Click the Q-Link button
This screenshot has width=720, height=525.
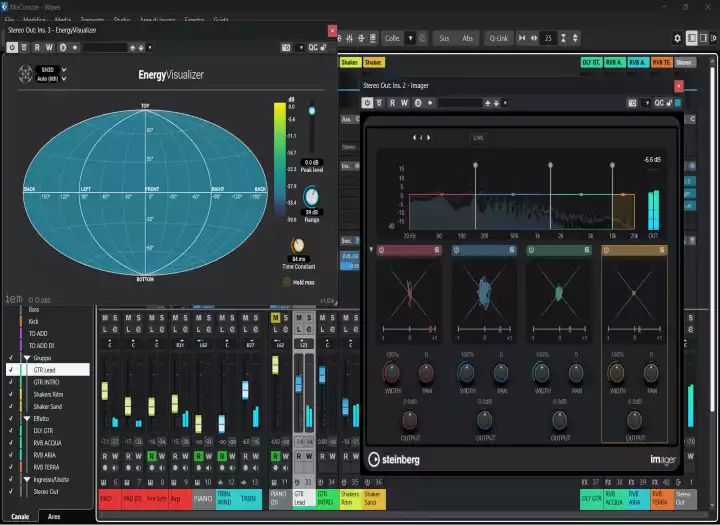[497, 38]
